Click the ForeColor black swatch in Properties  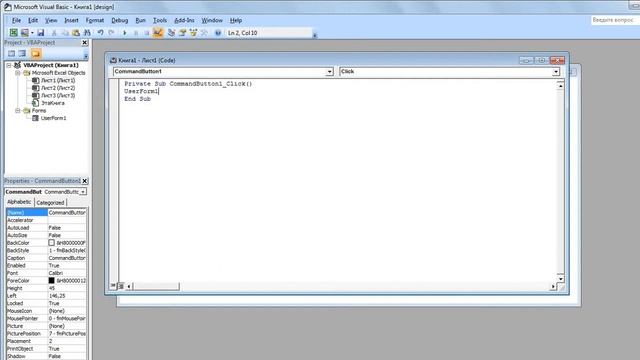51,281
